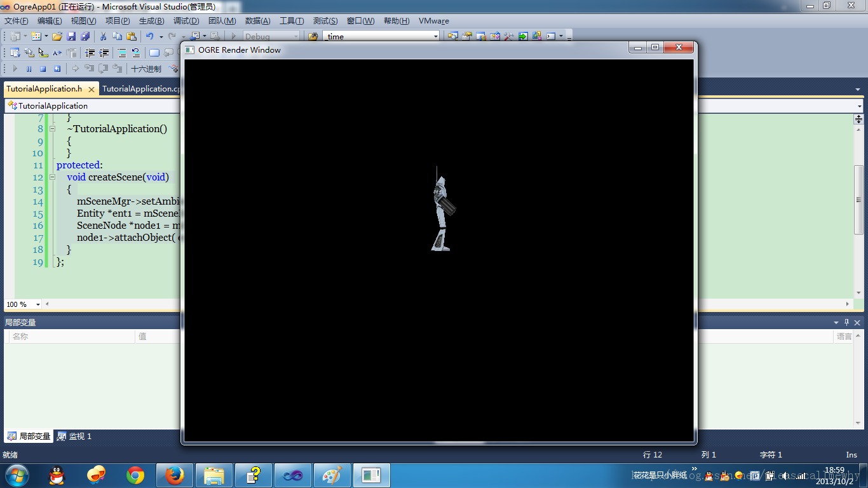Collapse the createScene function outline
The height and width of the screenshot is (488, 868).
52,177
